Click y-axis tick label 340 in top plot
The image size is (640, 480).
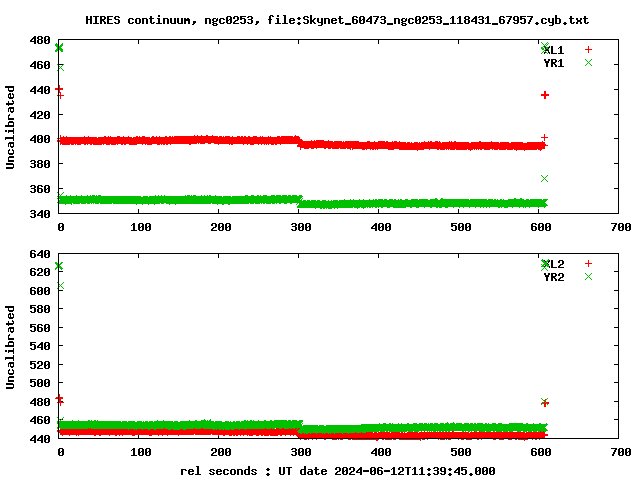40,214
